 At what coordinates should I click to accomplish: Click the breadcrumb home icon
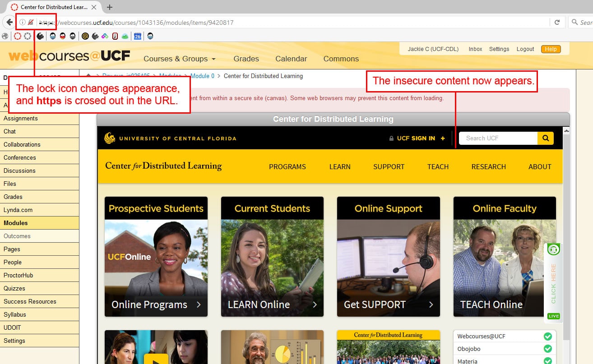click(x=89, y=76)
